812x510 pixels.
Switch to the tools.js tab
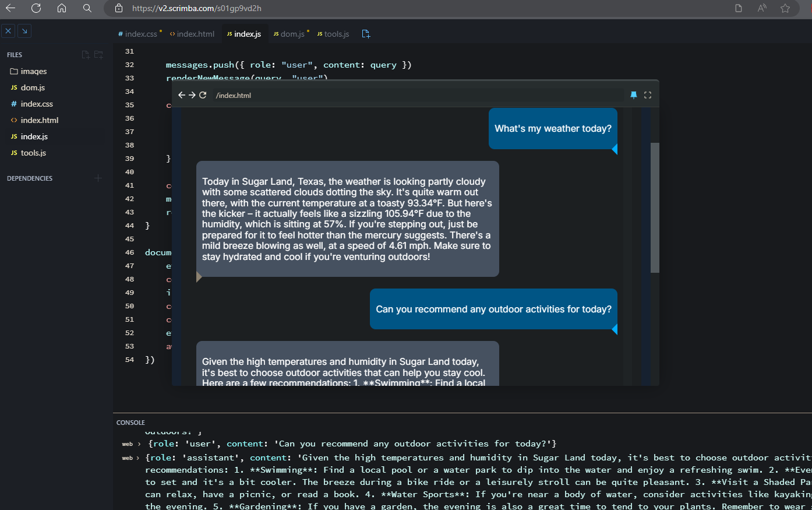click(x=336, y=34)
